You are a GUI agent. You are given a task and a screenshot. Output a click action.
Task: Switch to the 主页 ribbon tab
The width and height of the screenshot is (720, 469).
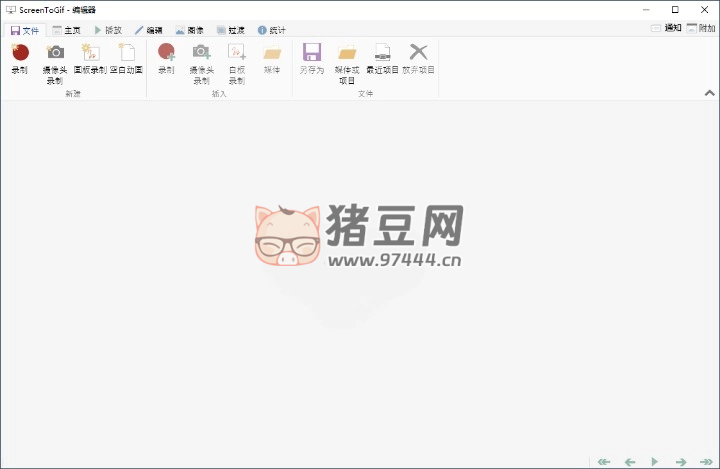pyautogui.click(x=67, y=30)
